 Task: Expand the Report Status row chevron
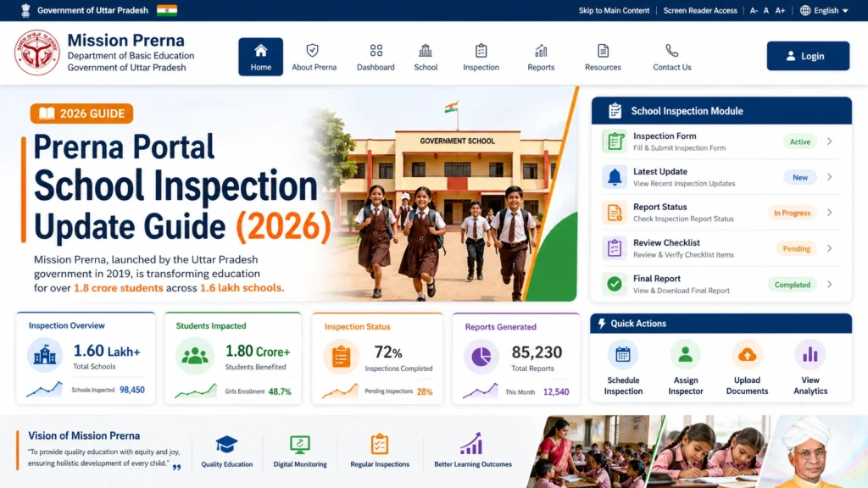click(829, 213)
